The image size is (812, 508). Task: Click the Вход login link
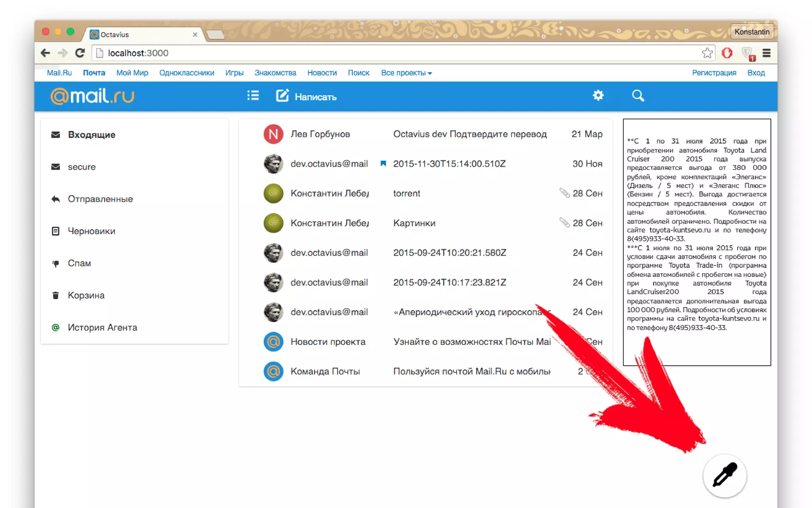pos(756,73)
